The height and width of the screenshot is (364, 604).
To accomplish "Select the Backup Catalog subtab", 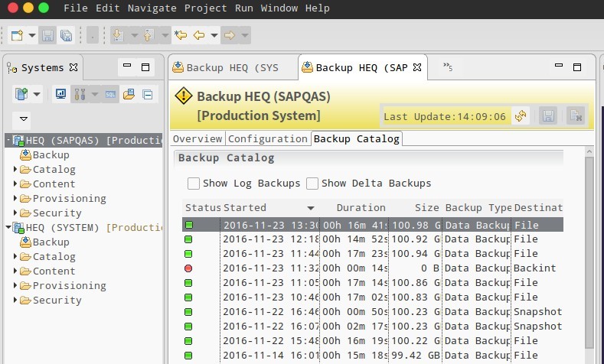I will point(356,139).
